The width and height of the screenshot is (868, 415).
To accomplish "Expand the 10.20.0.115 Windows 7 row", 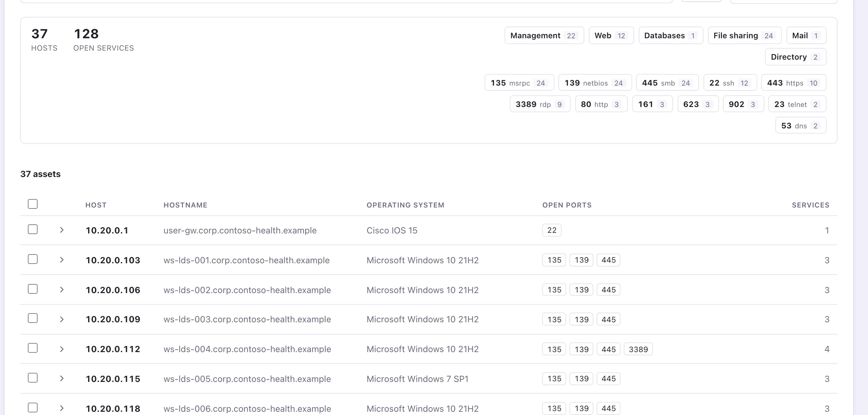I will 62,379.
